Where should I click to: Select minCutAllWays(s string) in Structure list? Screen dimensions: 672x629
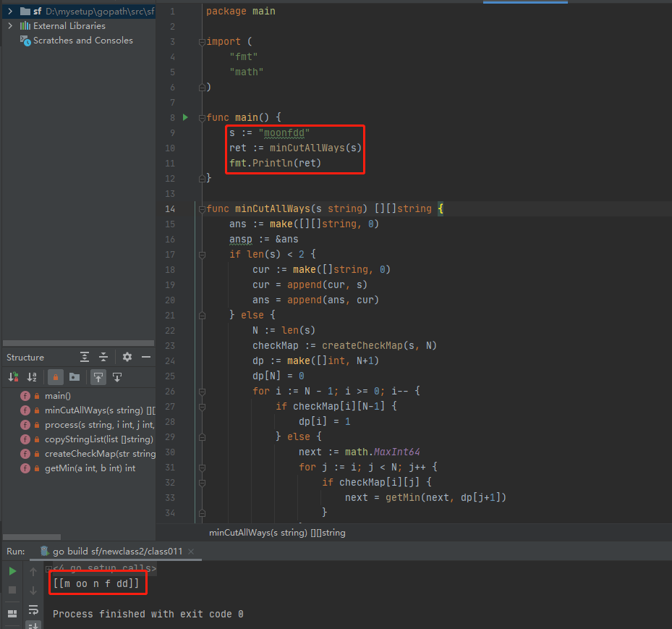click(x=100, y=410)
